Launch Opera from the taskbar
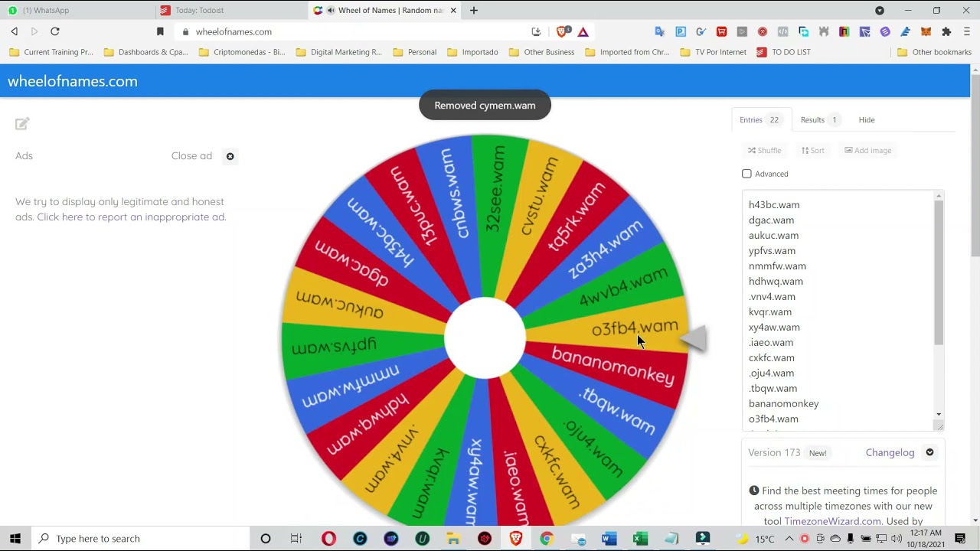Viewport: 980px width, 551px height. pyautogui.click(x=328, y=539)
